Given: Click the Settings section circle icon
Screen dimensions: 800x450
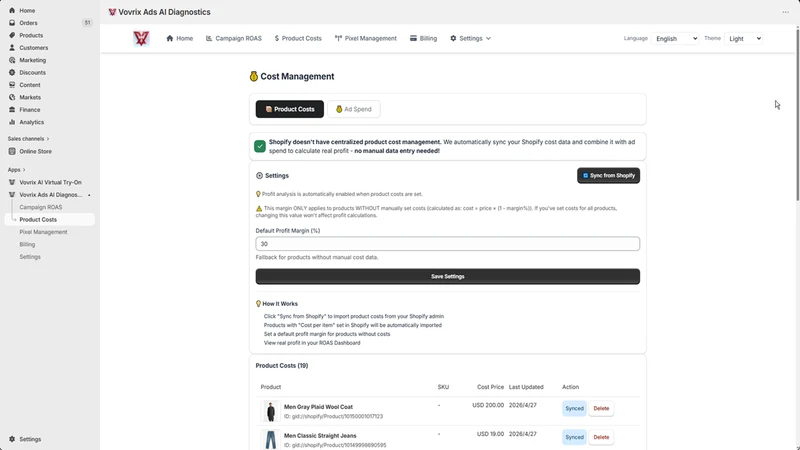Looking at the screenshot, I should click(x=259, y=176).
